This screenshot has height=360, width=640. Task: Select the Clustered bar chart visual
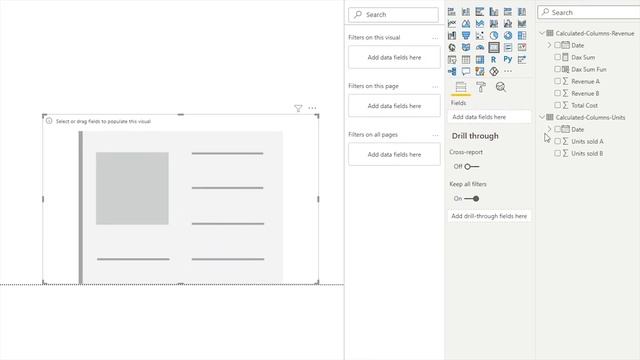pyautogui.click(x=480, y=12)
